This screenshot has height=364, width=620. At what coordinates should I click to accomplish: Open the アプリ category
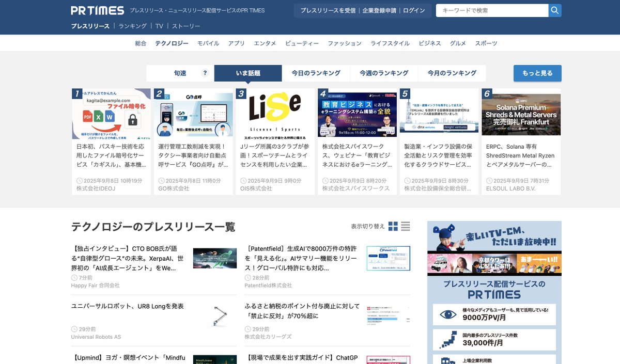[x=237, y=43]
